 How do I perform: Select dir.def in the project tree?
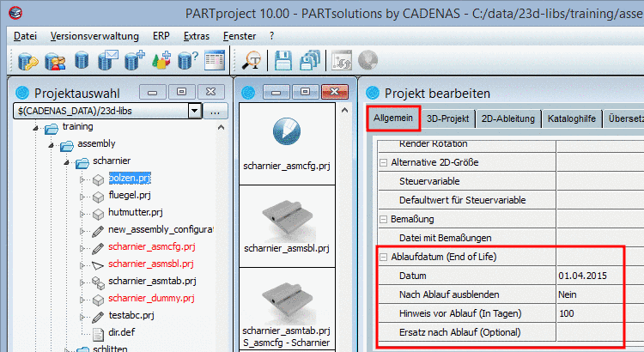[122, 332]
